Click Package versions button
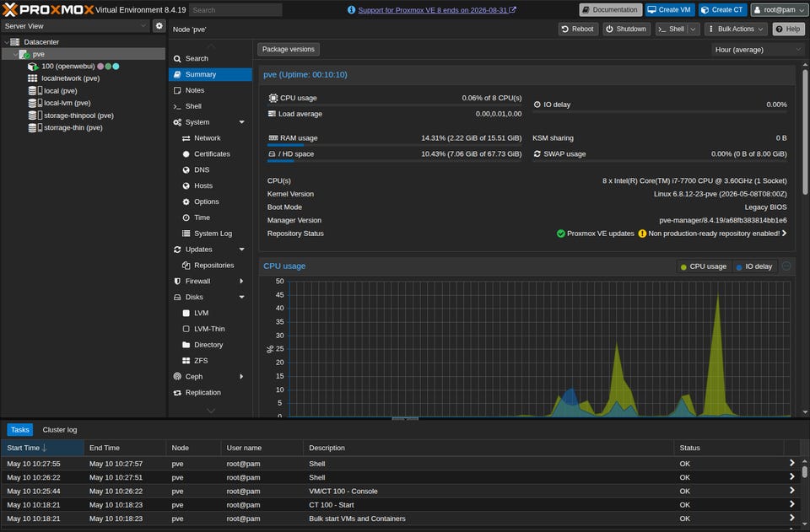The image size is (810, 532). point(289,50)
